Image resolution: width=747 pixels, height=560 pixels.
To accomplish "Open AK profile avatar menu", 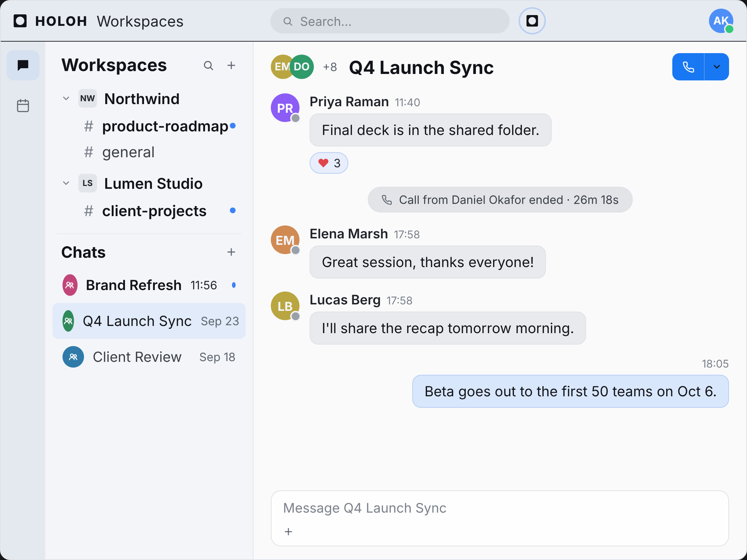I will point(721,21).
